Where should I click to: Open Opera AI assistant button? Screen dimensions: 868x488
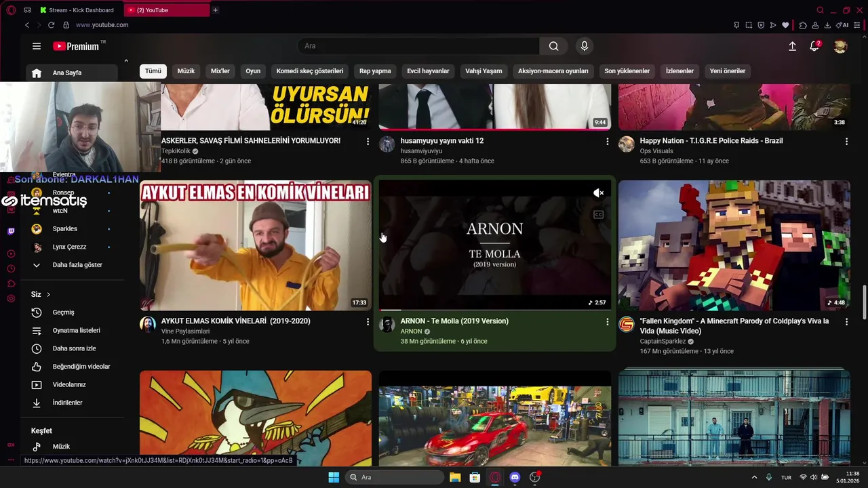(x=842, y=25)
